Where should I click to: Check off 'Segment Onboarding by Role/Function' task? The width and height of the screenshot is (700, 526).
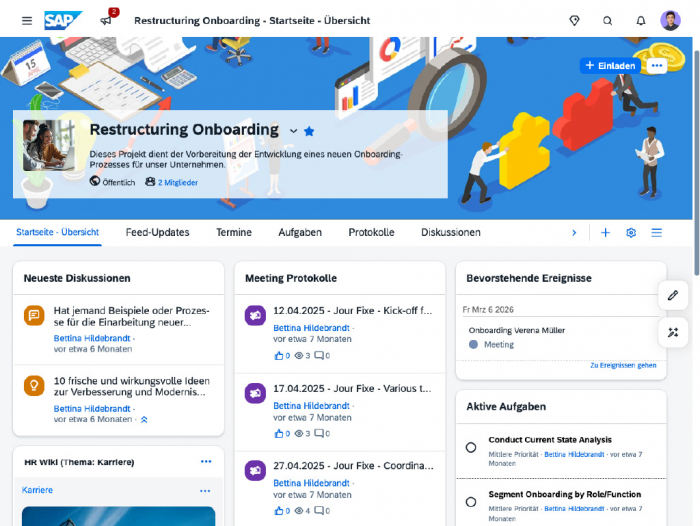471,502
